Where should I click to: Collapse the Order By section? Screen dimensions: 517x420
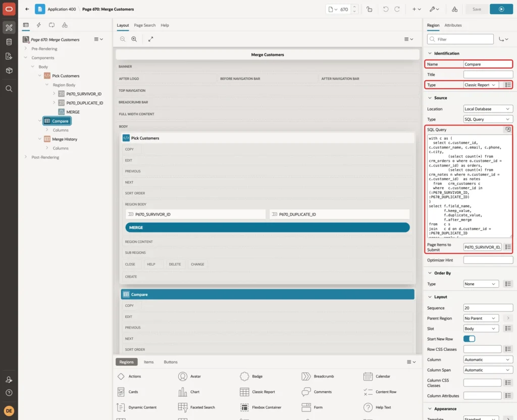coord(430,273)
